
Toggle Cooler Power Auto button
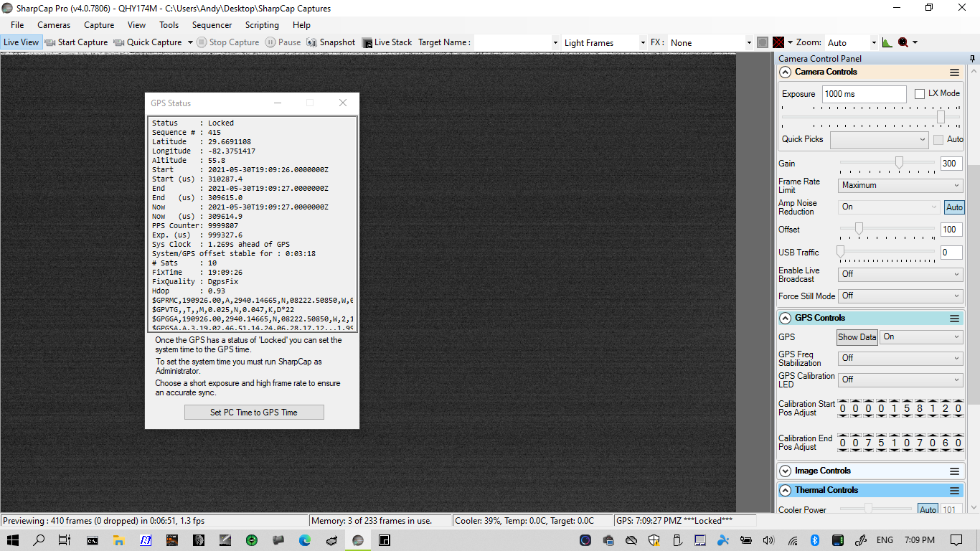pyautogui.click(x=928, y=510)
